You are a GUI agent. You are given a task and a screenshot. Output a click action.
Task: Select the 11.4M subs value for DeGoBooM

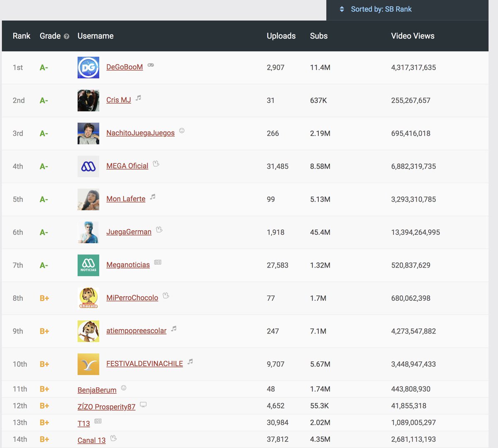pyautogui.click(x=320, y=68)
